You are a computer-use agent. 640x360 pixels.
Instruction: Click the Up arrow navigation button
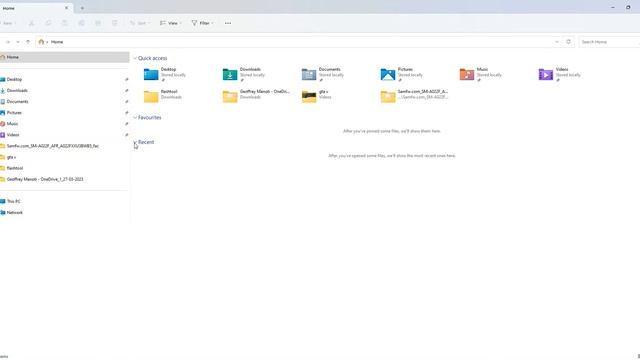pyautogui.click(x=28, y=42)
